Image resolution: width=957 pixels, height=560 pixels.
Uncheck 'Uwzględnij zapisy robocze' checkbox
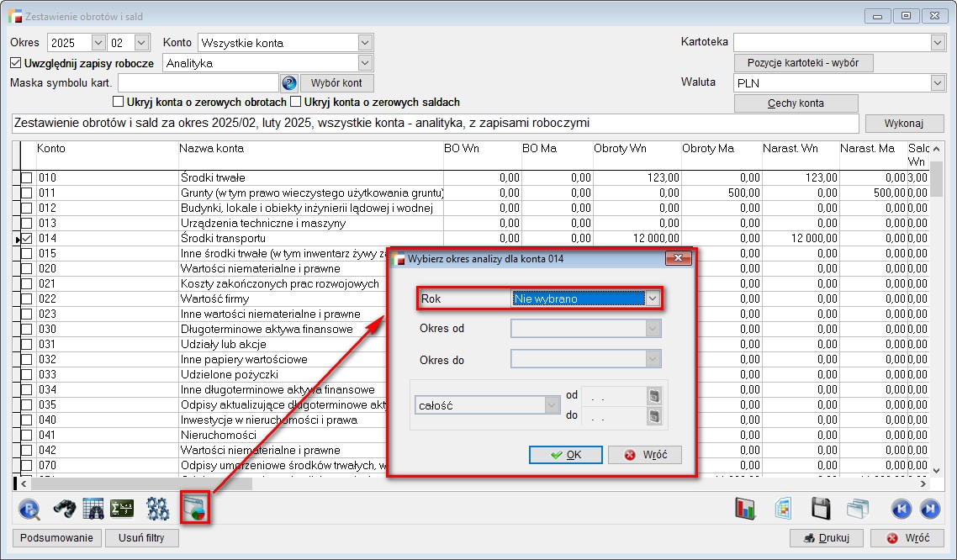pos(16,63)
